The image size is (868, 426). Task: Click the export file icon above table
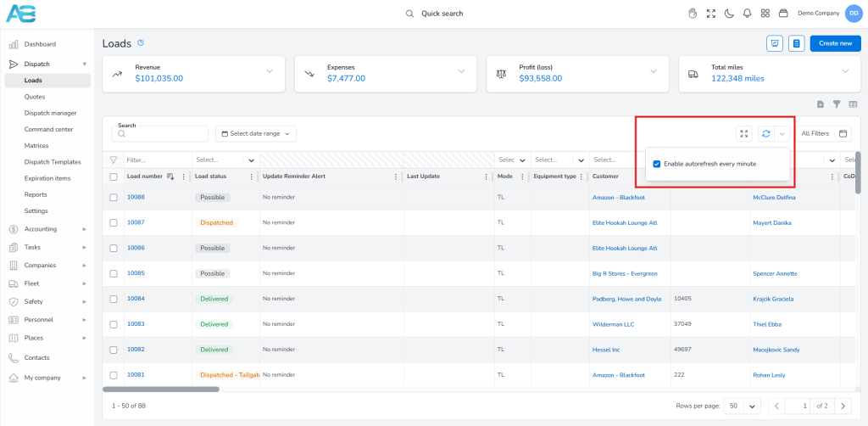pos(821,104)
